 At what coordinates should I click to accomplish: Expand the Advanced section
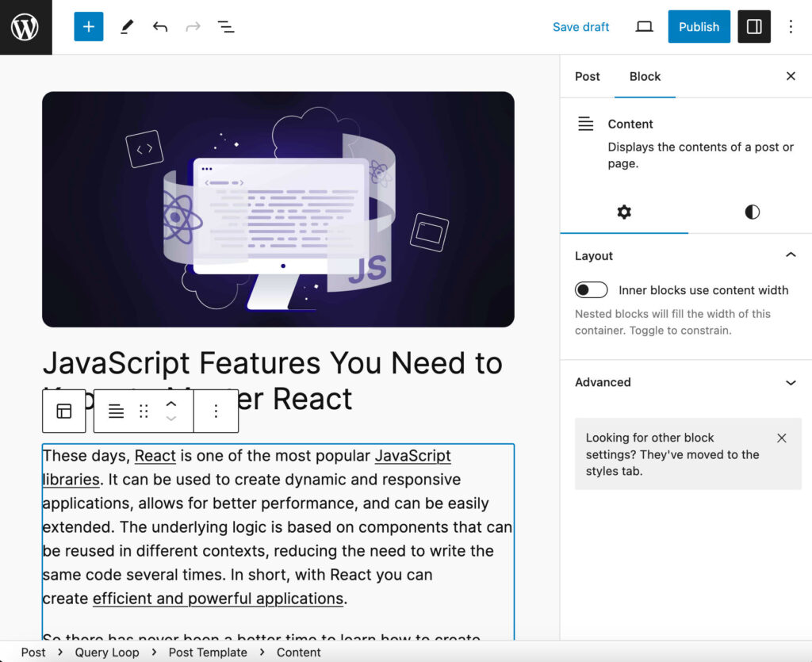point(790,382)
